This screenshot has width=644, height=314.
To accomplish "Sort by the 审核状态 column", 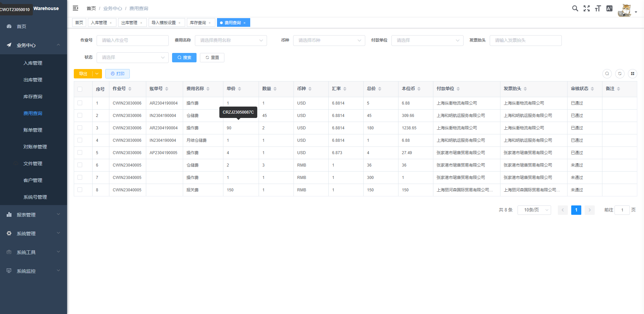I will (x=592, y=89).
